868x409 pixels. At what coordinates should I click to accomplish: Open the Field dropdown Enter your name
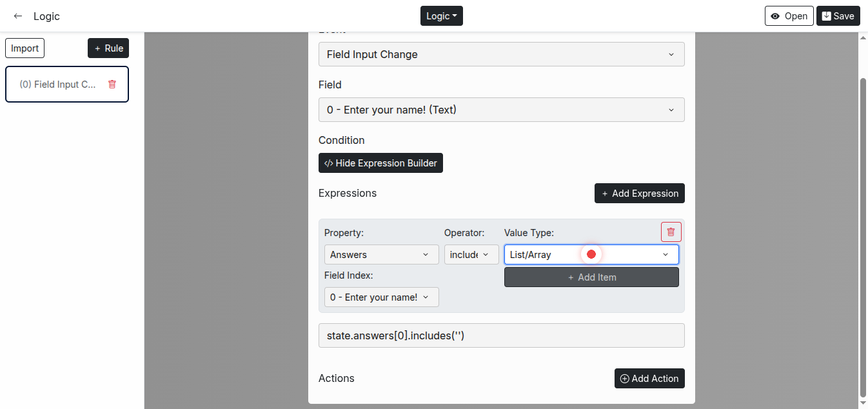501,110
